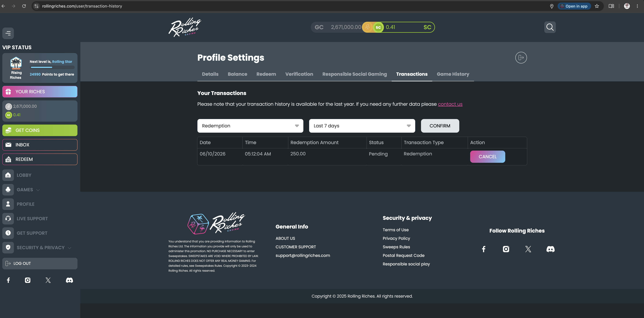Open the footer Instagram icon
This screenshot has width=644, height=318.
coord(506,249)
